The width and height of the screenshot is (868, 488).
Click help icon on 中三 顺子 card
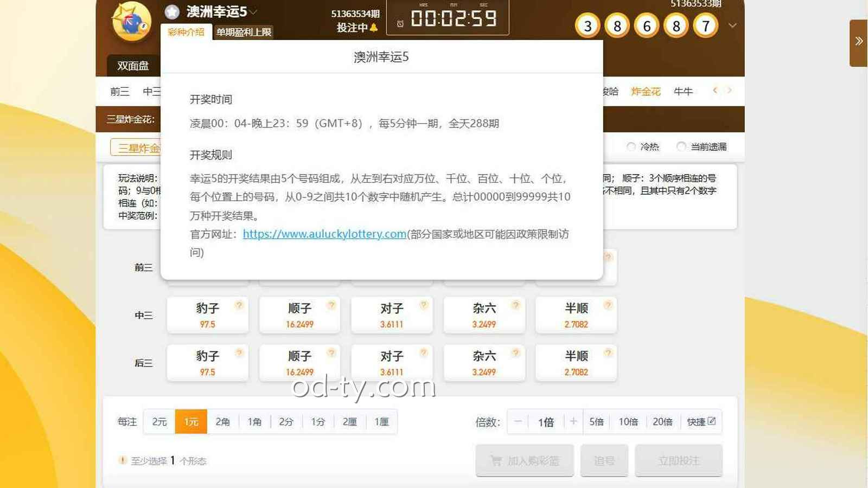click(x=331, y=305)
